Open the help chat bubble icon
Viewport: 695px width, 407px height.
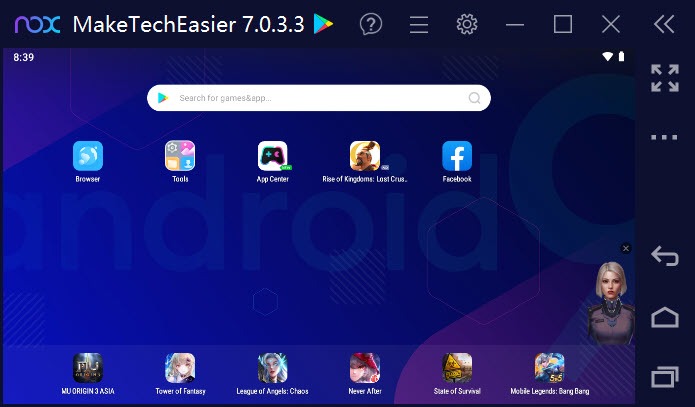(x=371, y=24)
